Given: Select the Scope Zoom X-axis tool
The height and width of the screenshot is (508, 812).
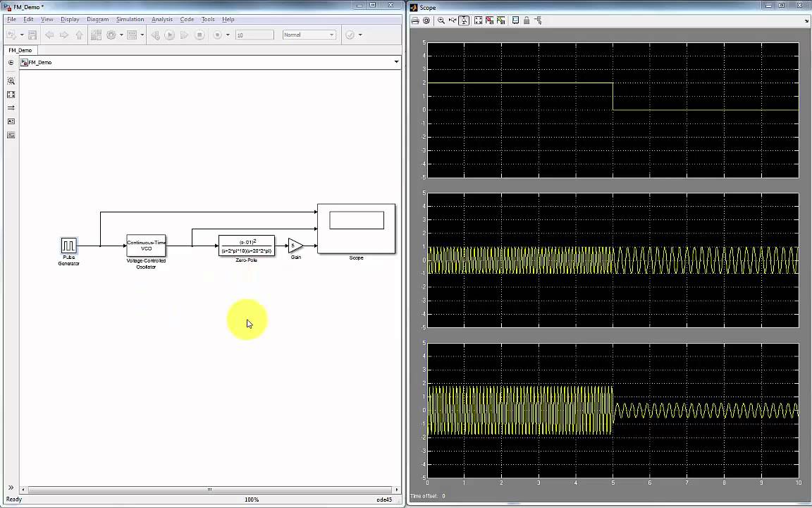Looking at the screenshot, I should (x=453, y=20).
